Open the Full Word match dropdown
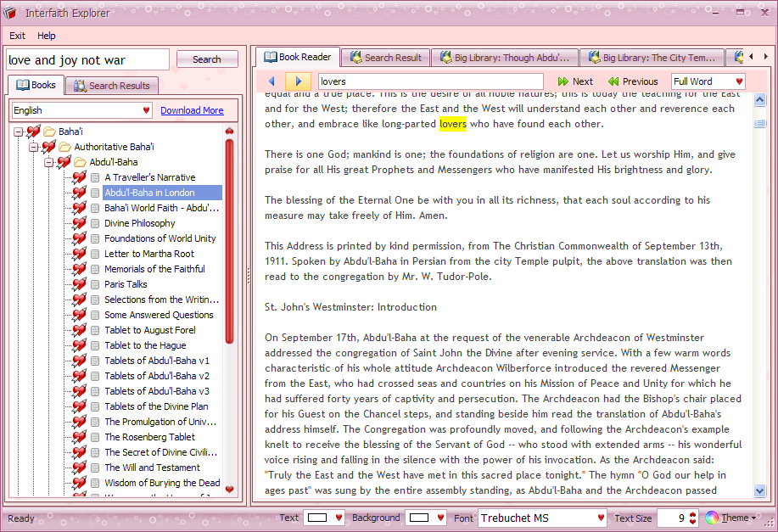This screenshot has height=532, width=778. (x=739, y=81)
